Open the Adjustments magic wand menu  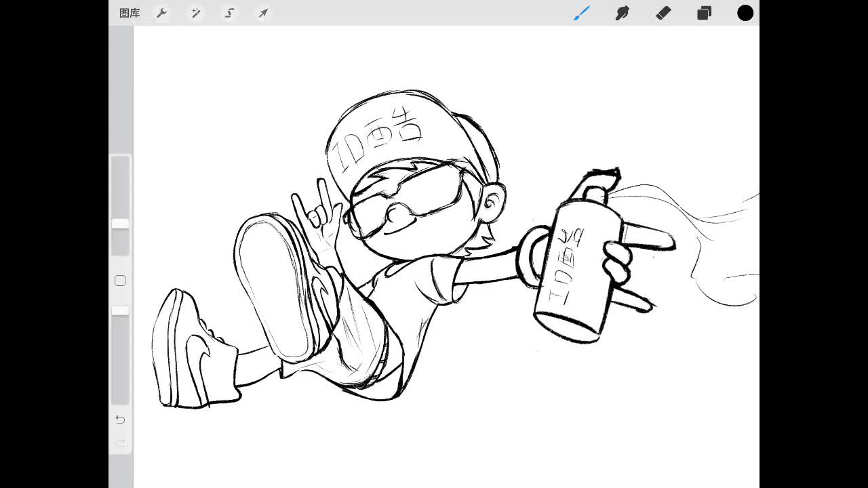tap(196, 13)
